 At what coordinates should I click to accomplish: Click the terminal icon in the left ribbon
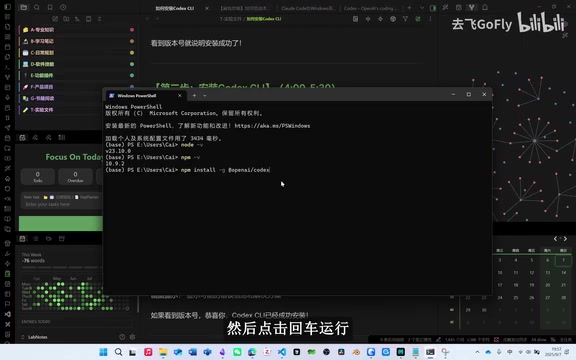coord(7,67)
